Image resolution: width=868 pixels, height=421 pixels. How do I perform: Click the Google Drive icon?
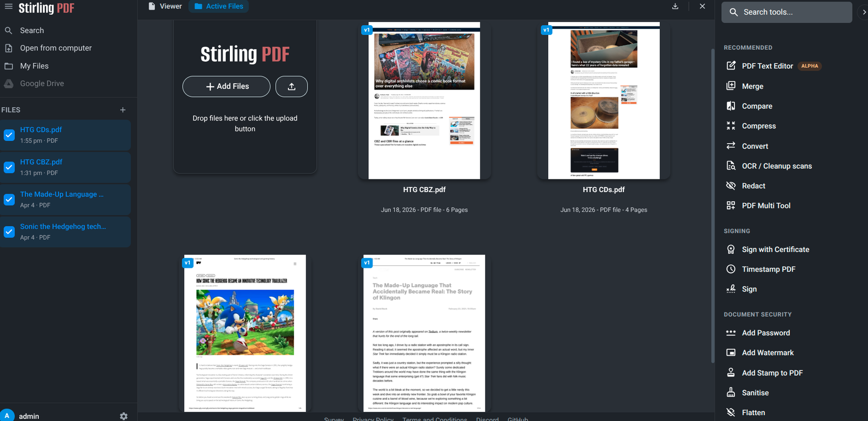(x=8, y=84)
